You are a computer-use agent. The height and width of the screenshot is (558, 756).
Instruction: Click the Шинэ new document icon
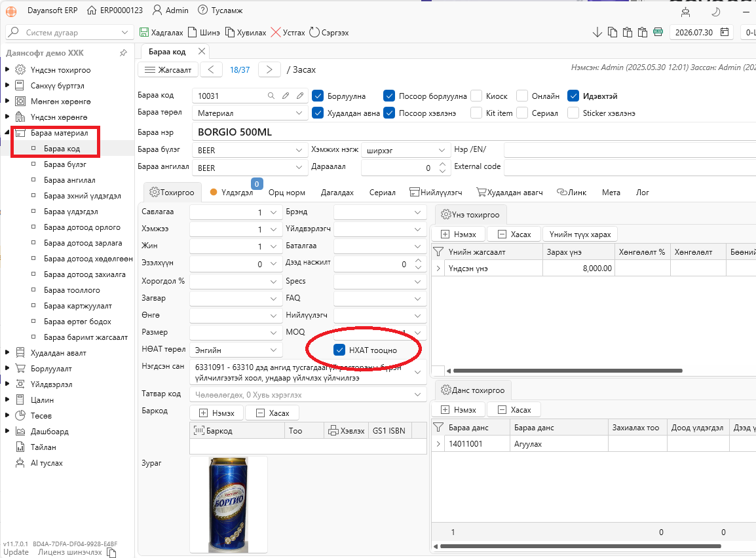(x=193, y=32)
